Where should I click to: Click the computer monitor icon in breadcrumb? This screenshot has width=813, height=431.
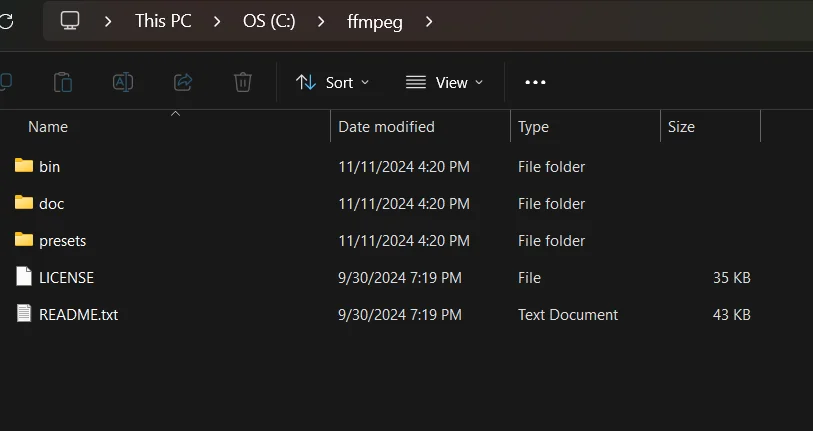coord(70,21)
